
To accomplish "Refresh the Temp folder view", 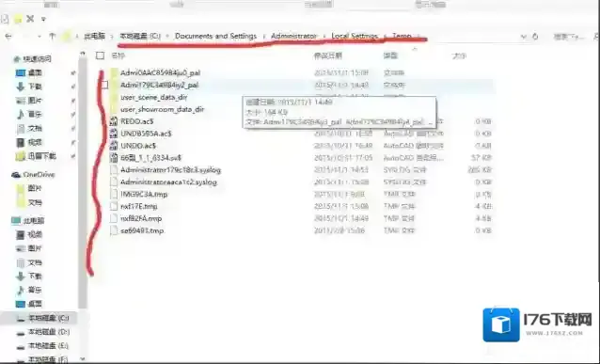I will click(535, 37).
